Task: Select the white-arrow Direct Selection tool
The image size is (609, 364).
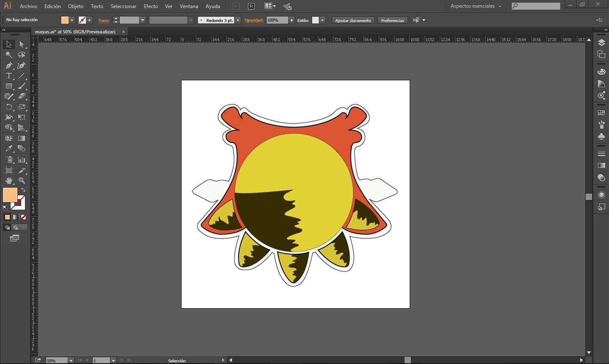Action: tap(22, 44)
